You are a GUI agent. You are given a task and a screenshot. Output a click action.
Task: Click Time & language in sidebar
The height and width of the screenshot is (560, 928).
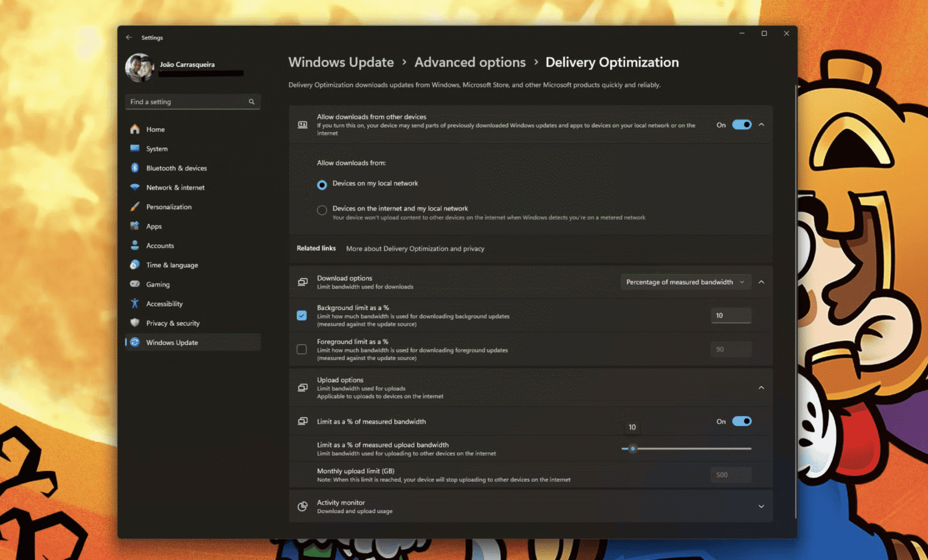pyautogui.click(x=193, y=265)
